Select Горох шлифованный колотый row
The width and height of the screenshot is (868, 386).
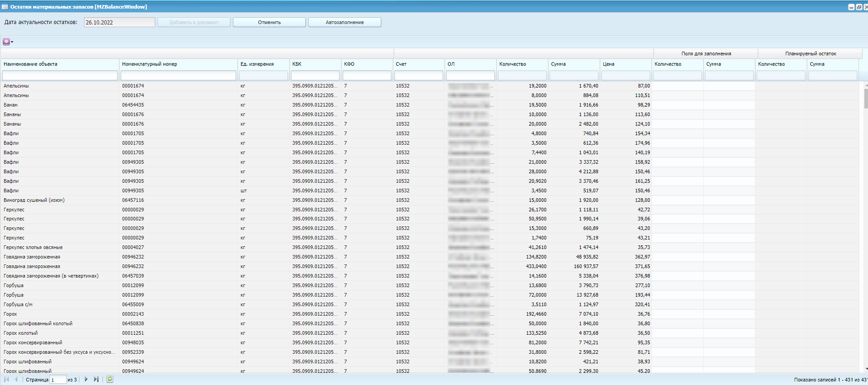point(430,323)
